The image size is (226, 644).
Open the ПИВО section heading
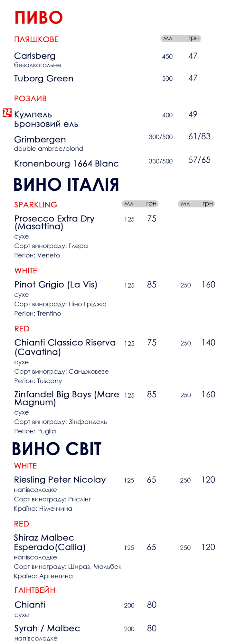click(x=39, y=17)
